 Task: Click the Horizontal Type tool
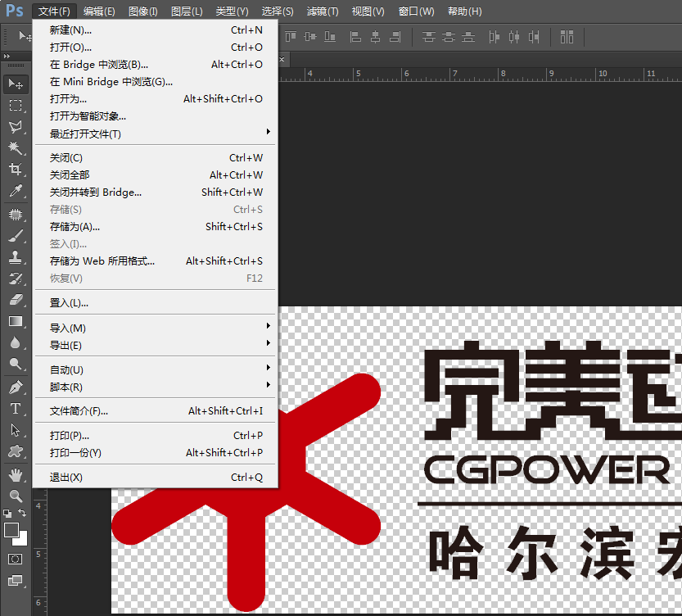(15, 408)
